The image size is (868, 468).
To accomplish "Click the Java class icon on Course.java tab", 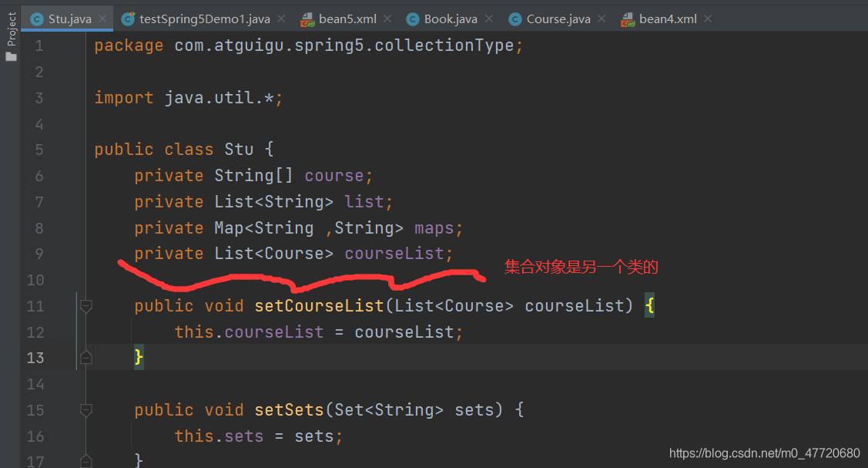I will coord(514,18).
